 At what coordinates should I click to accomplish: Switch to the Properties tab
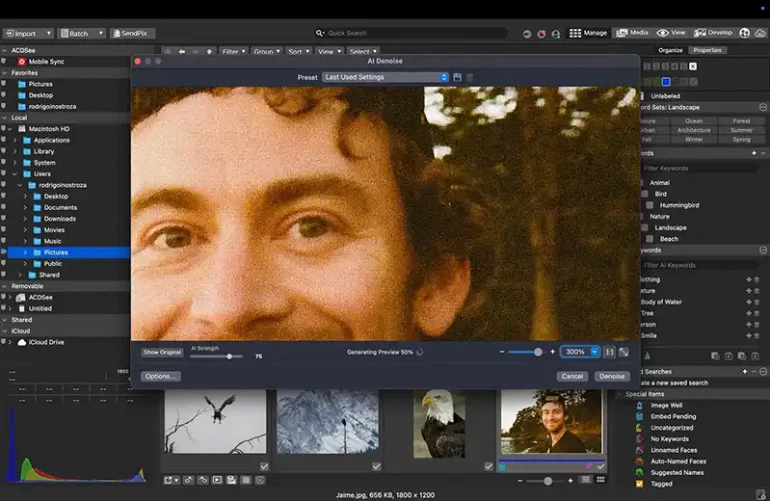pyautogui.click(x=707, y=49)
